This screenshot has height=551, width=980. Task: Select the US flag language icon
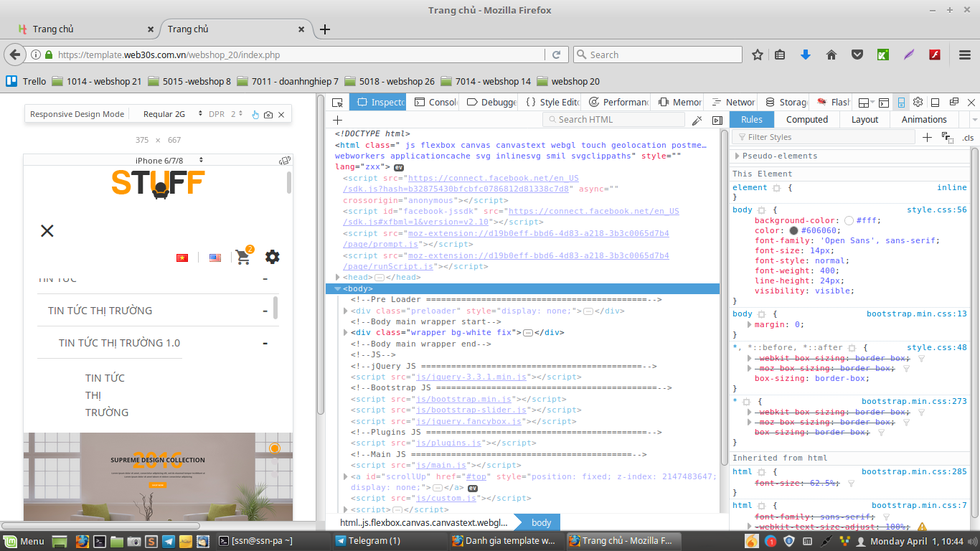215,258
